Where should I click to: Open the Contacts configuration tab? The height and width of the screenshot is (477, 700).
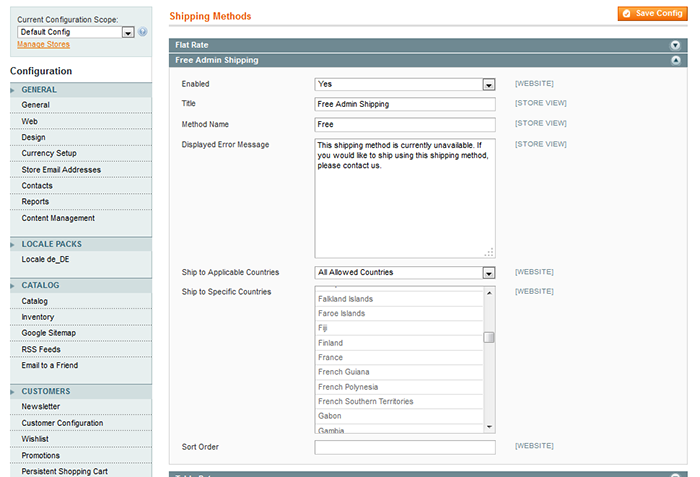tap(81, 186)
